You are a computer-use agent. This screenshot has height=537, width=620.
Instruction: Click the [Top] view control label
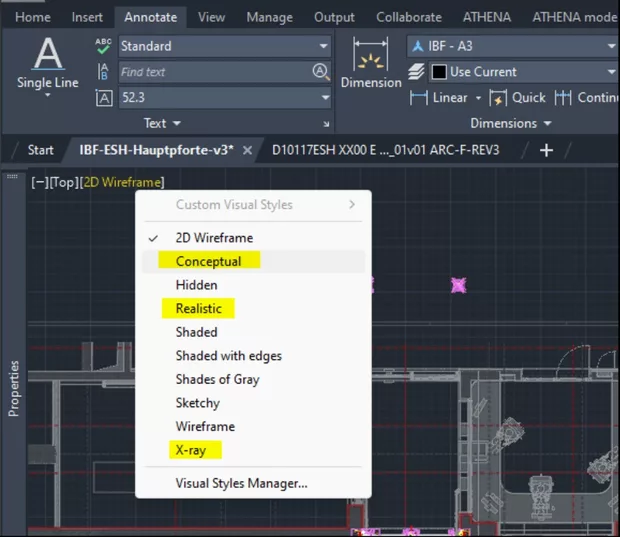63,182
